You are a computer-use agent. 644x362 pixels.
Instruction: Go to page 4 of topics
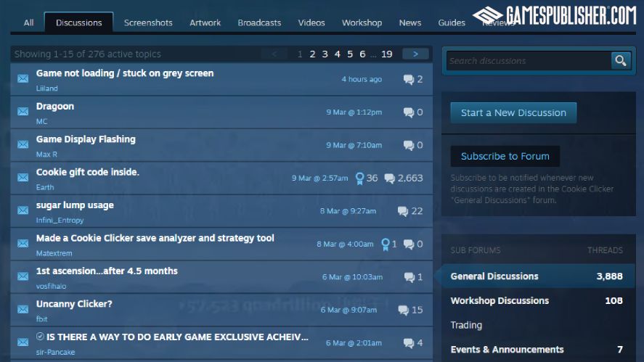(x=337, y=54)
